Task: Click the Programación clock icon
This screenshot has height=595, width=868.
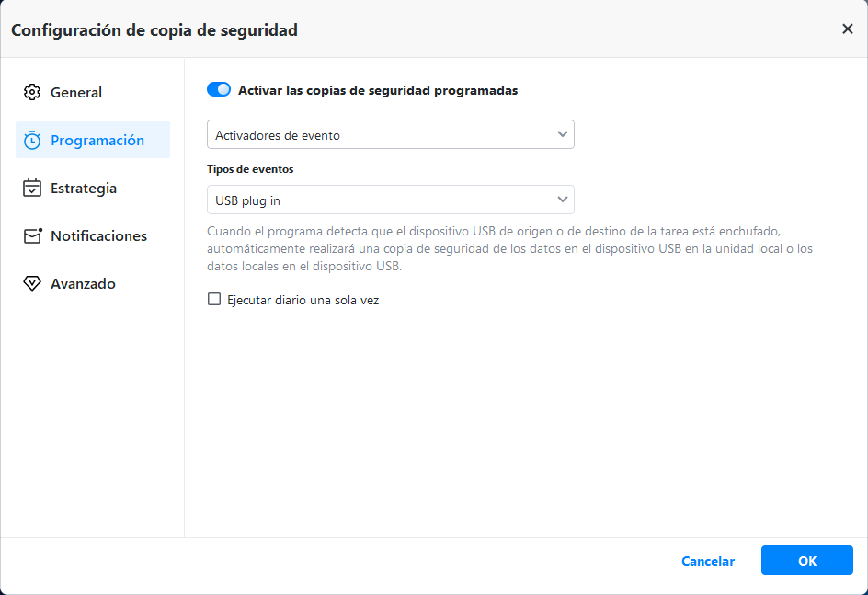Action: (x=32, y=141)
